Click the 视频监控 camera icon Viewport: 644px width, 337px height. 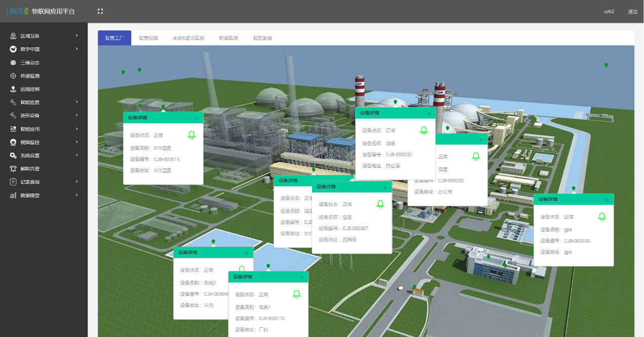13,142
